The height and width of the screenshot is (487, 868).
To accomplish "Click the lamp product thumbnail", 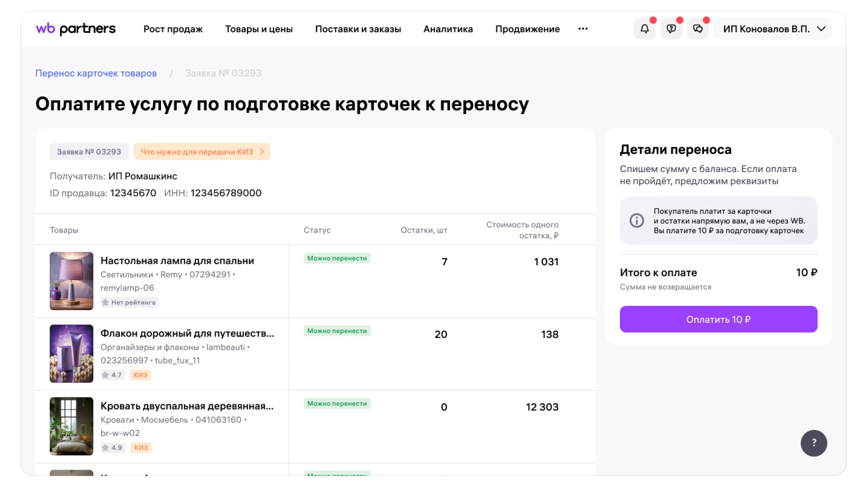I will click(x=71, y=281).
